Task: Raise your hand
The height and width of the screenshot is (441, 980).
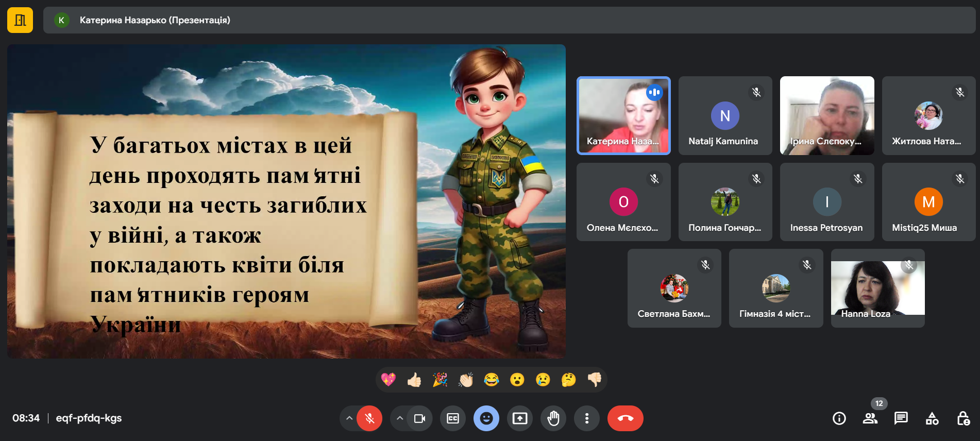Action: tap(553, 418)
